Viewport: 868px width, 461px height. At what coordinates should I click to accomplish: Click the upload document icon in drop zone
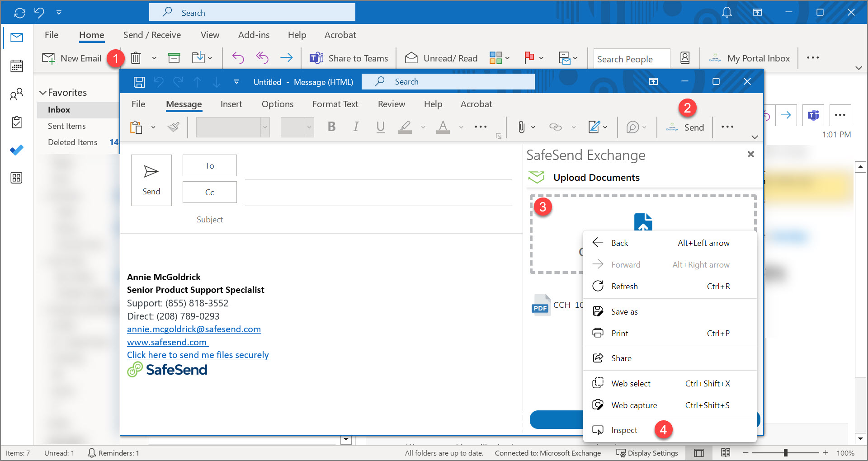point(643,222)
